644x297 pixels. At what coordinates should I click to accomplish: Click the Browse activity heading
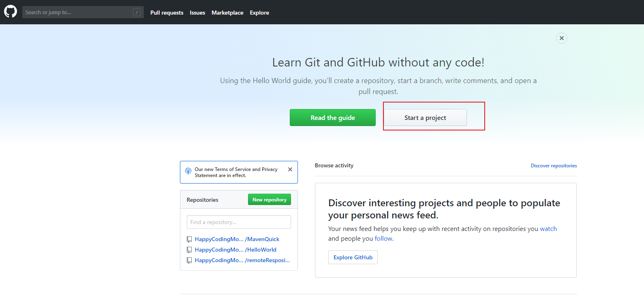coord(334,165)
